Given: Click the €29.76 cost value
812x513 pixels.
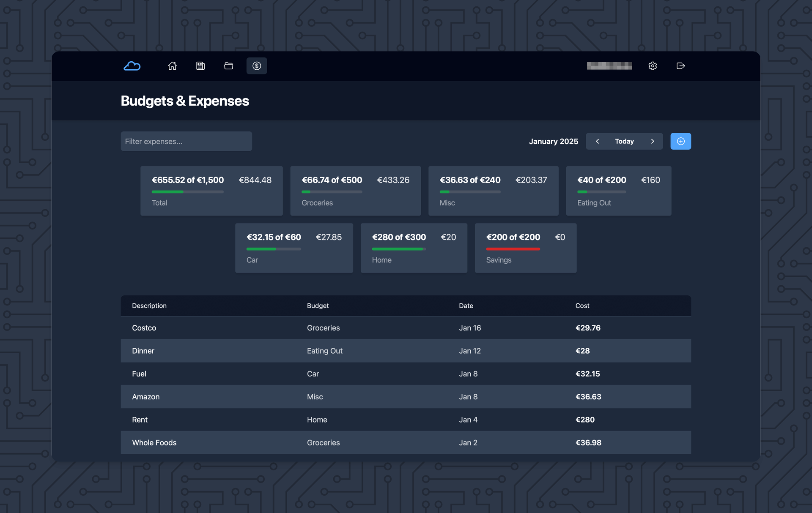Looking at the screenshot, I should tap(588, 328).
